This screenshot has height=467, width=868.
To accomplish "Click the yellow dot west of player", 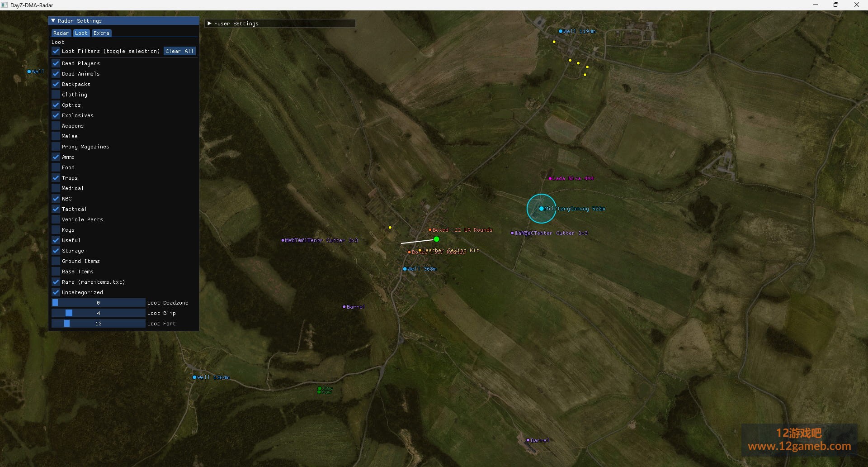I will 390,227.
